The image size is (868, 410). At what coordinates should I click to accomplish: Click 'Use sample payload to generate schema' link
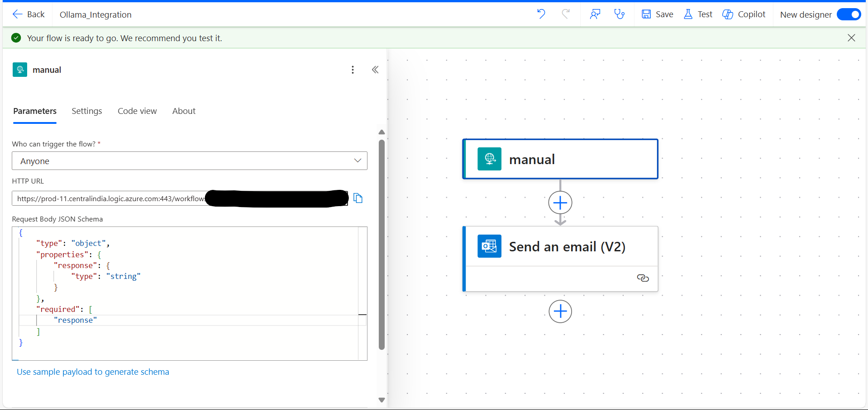pyautogui.click(x=93, y=372)
